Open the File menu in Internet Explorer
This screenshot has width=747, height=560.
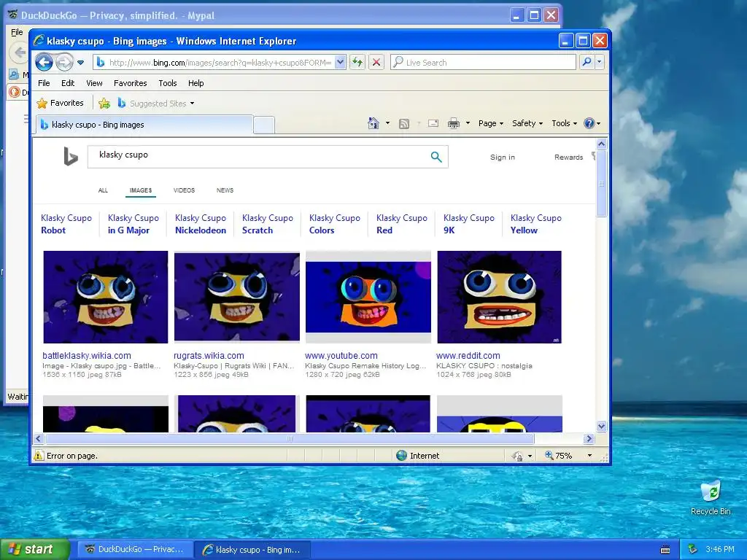coord(44,83)
